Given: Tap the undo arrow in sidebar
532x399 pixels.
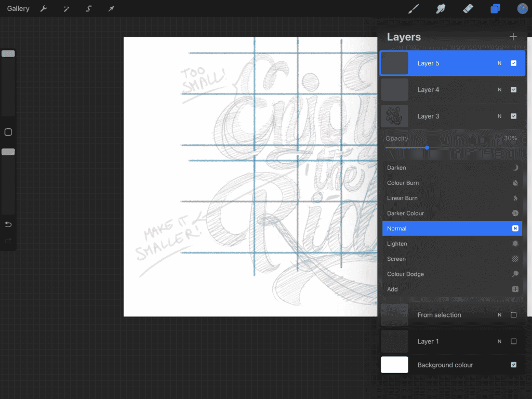Looking at the screenshot, I should (8, 224).
